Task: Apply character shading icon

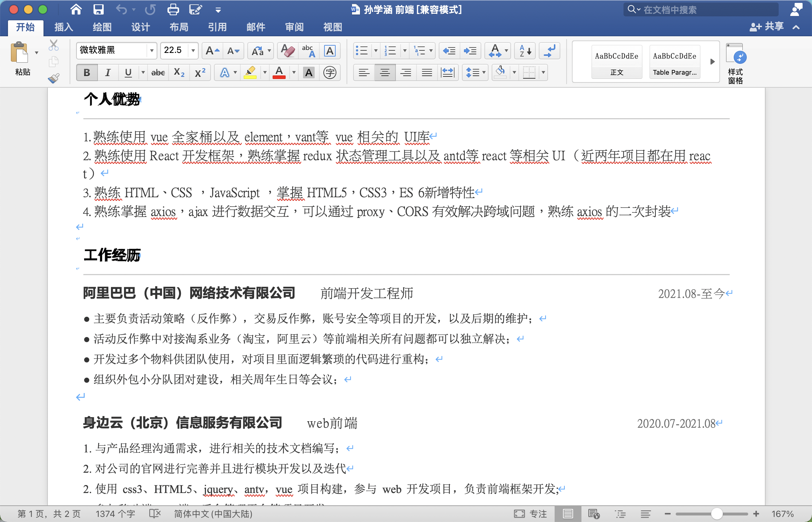Action: click(x=309, y=72)
